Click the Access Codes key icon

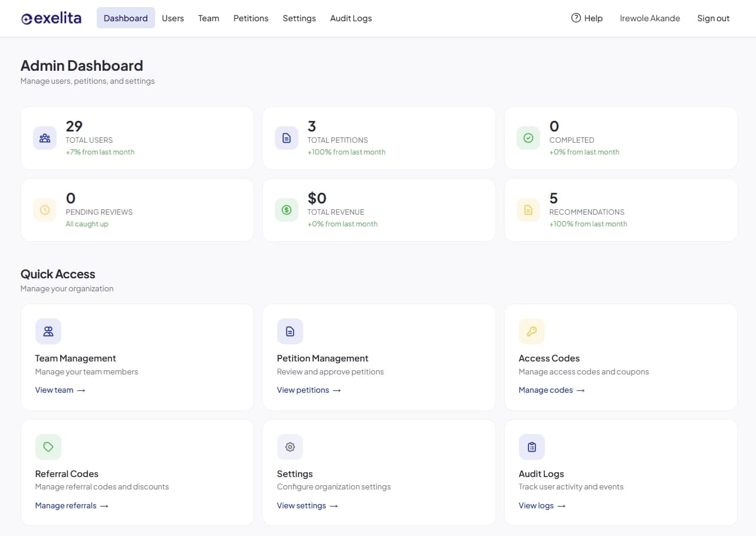pos(531,331)
